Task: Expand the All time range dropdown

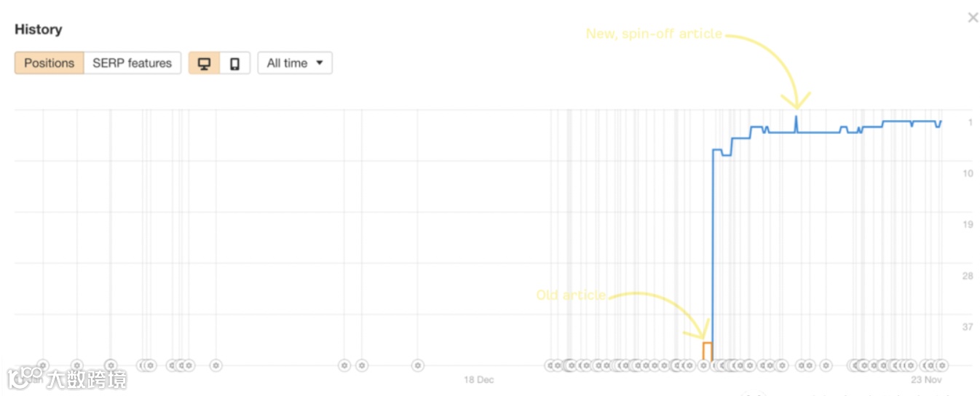Action: 295,63
